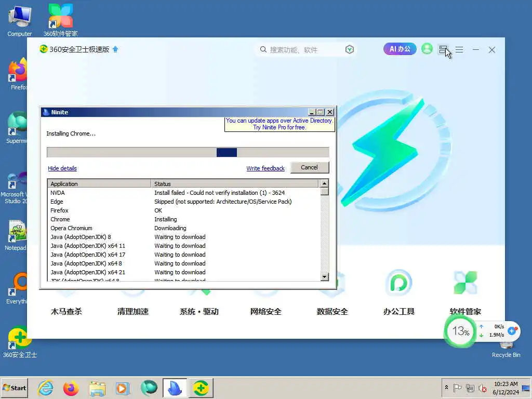Image resolution: width=532 pixels, height=399 pixels.
Task: Click the Try Ninite Pro for free banner
Action: [280, 124]
